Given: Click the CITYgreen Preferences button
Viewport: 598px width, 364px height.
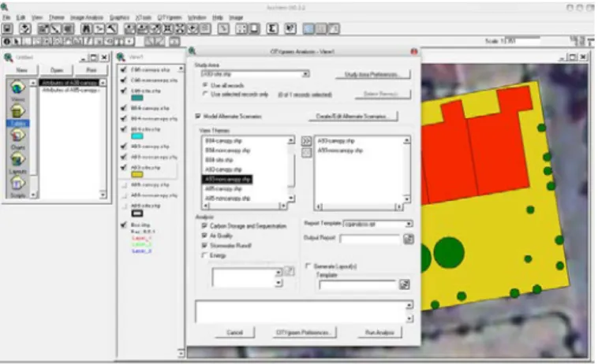Looking at the screenshot, I should tap(303, 332).
